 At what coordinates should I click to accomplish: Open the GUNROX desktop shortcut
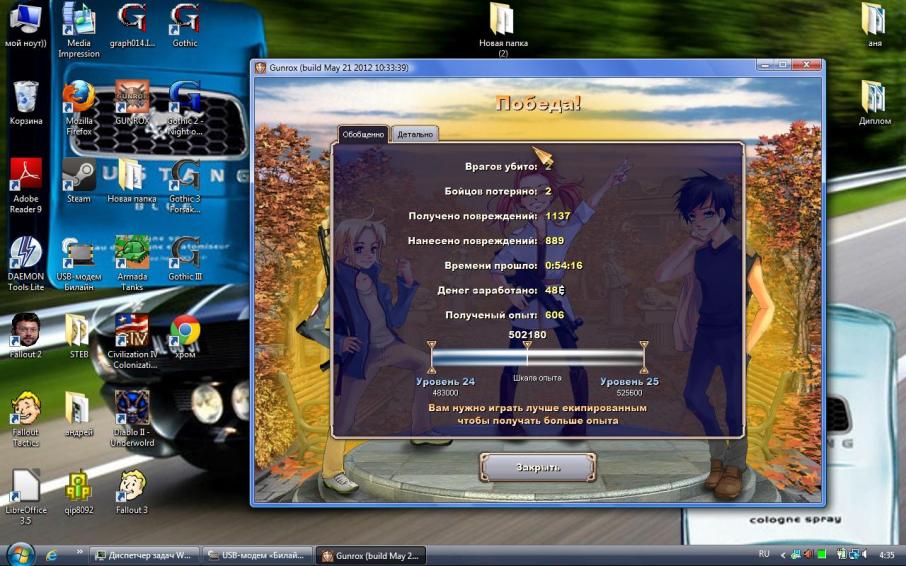132,98
